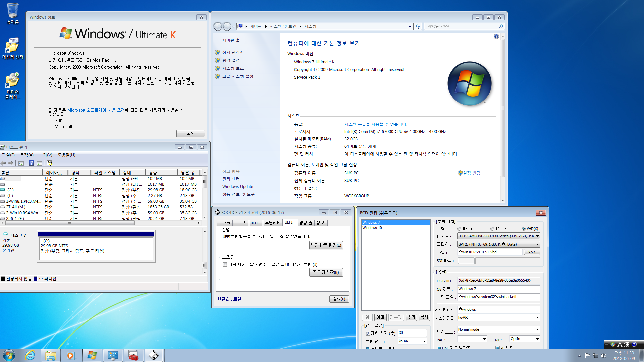644x362 pixels.
Task: Click the 부팅 항목 편집(E) button
Action: point(326,245)
